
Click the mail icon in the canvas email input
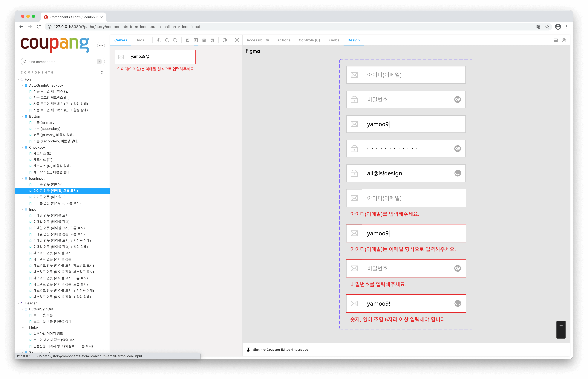coord(121,57)
